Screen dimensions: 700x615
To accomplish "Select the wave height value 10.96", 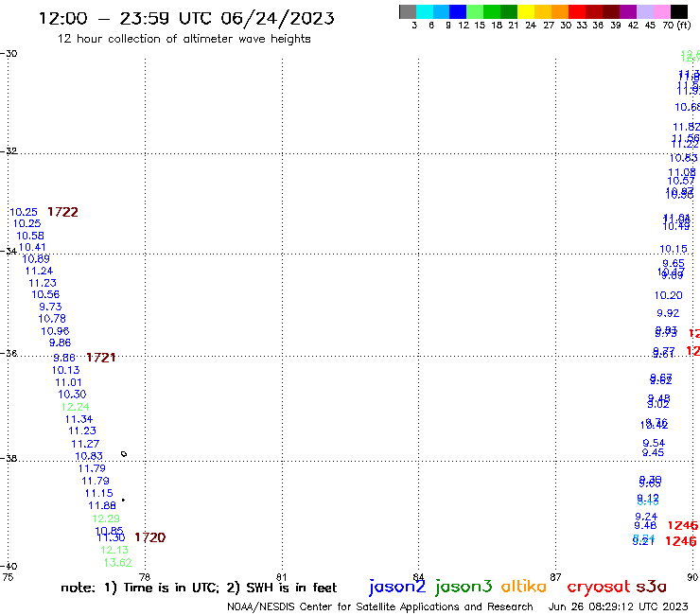I will pyautogui.click(x=55, y=331).
